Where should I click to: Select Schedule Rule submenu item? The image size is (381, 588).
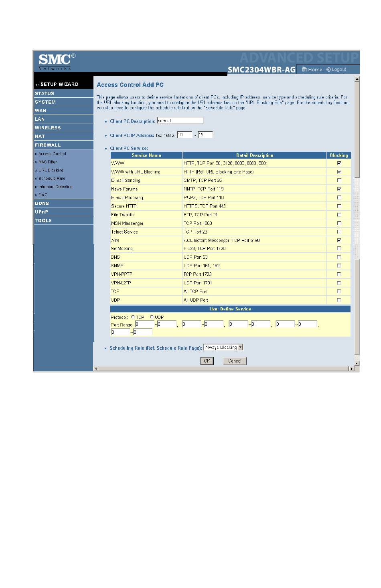pyautogui.click(x=52, y=179)
